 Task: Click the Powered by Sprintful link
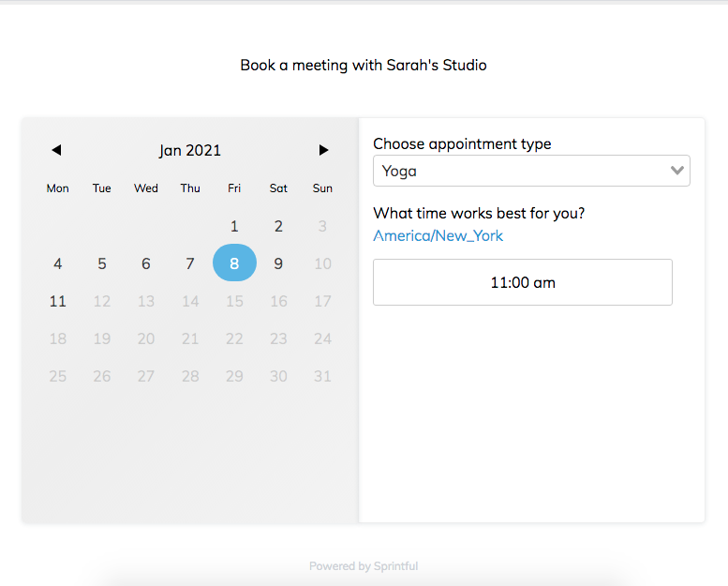click(x=364, y=566)
